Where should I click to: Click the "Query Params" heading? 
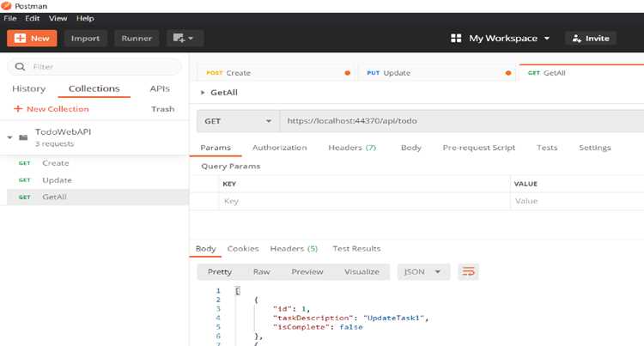click(231, 167)
